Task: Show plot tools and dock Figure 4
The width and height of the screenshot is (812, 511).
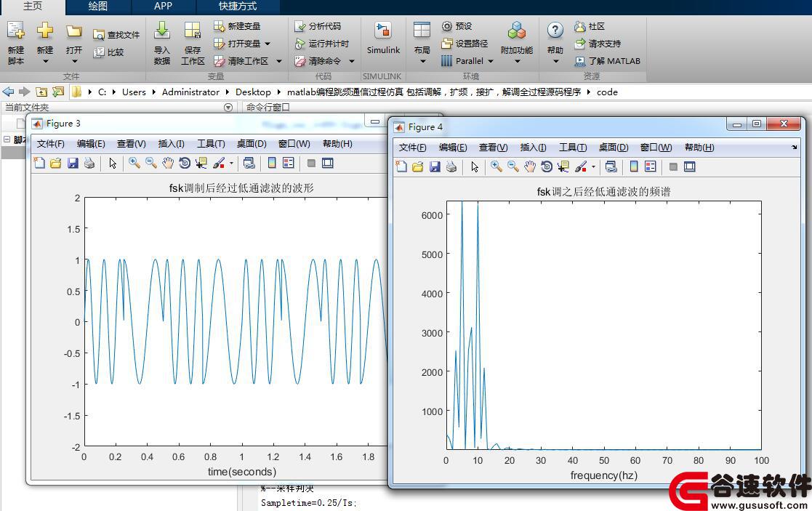Action: coord(689,166)
